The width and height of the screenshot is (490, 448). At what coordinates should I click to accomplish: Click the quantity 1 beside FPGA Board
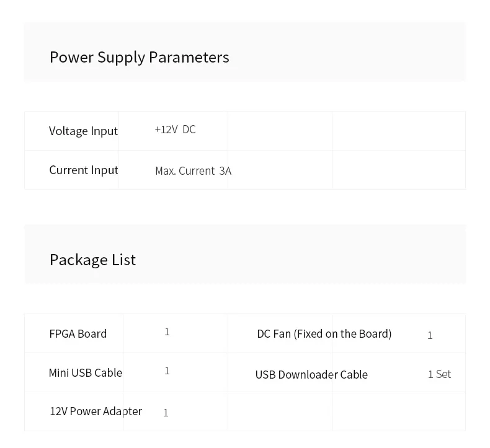coord(167,332)
